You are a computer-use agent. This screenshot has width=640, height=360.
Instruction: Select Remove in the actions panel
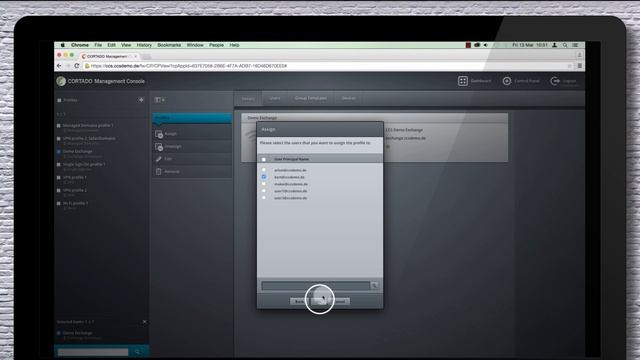pyautogui.click(x=192, y=171)
